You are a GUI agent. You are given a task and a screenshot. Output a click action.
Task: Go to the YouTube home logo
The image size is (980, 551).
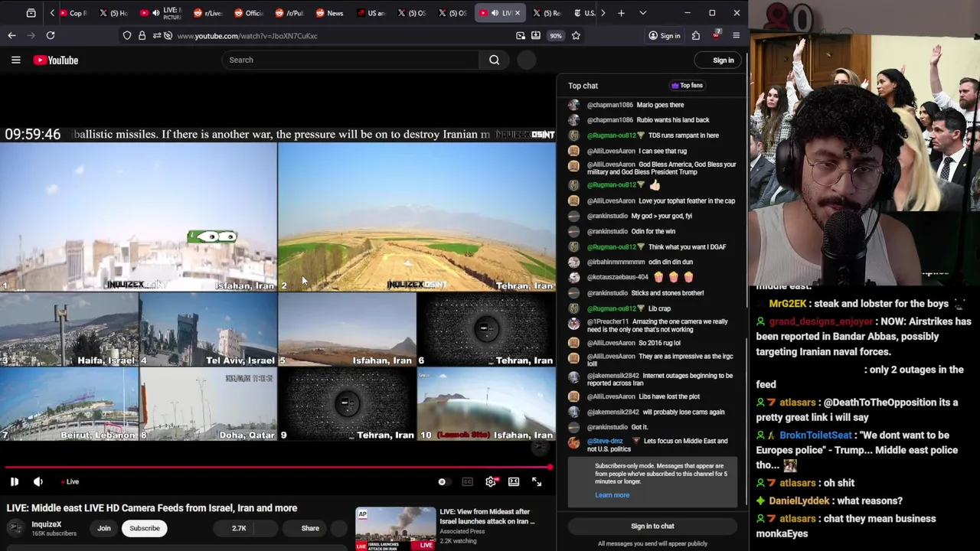tap(56, 60)
